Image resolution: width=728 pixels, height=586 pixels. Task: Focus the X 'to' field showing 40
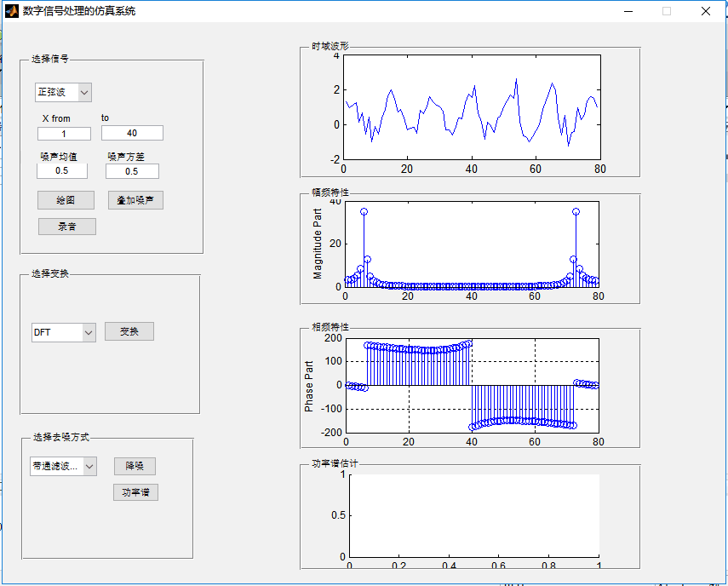point(132,133)
